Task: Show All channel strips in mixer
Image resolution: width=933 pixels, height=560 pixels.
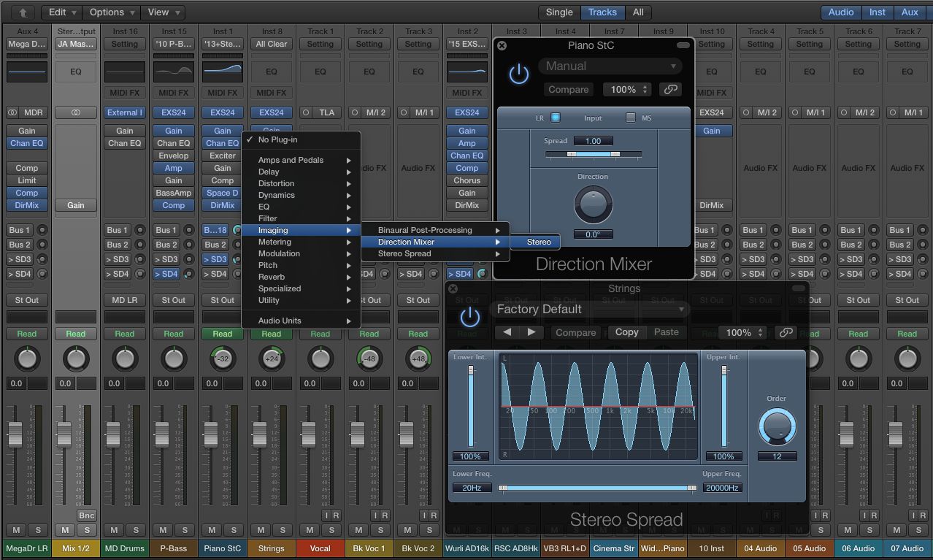Action: 638,12
